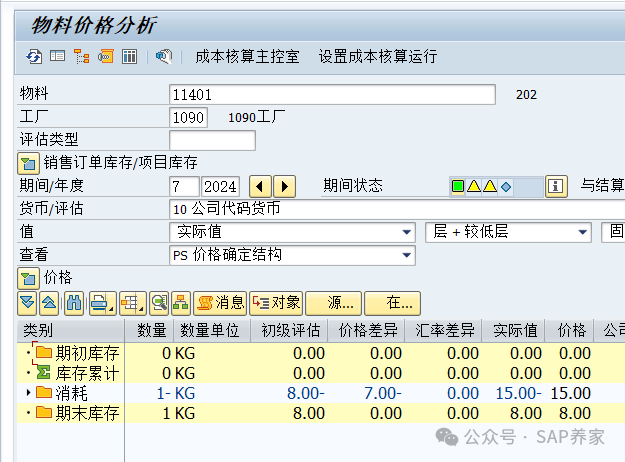Screen dimensions: 625x462
Task: Click the 价格 column header
Action: [570, 330]
